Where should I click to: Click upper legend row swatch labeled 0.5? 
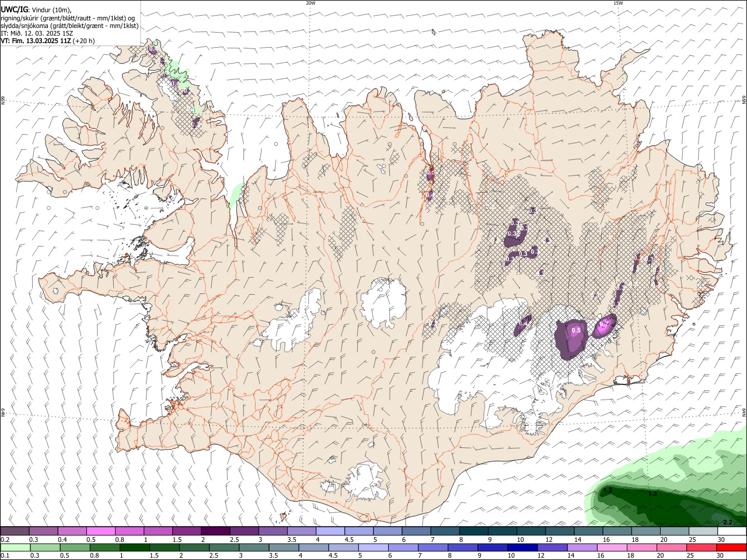tap(100, 531)
